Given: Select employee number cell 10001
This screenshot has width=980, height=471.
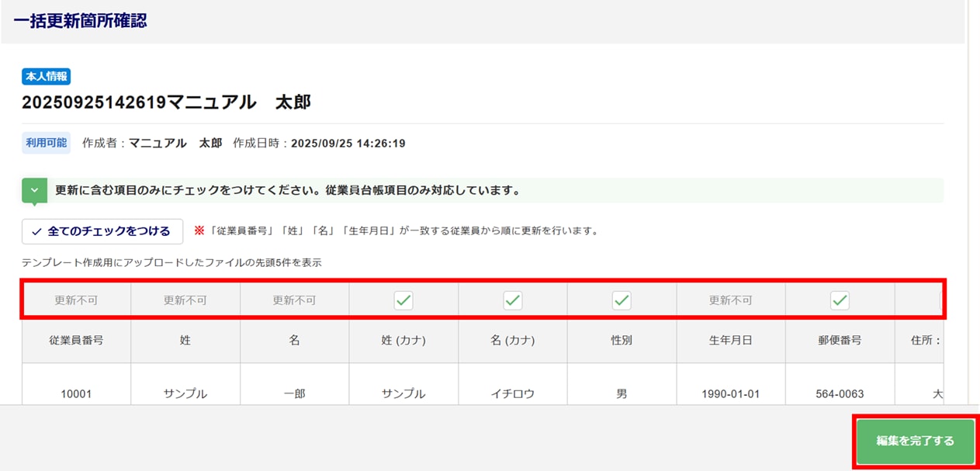Looking at the screenshot, I should pos(76,393).
